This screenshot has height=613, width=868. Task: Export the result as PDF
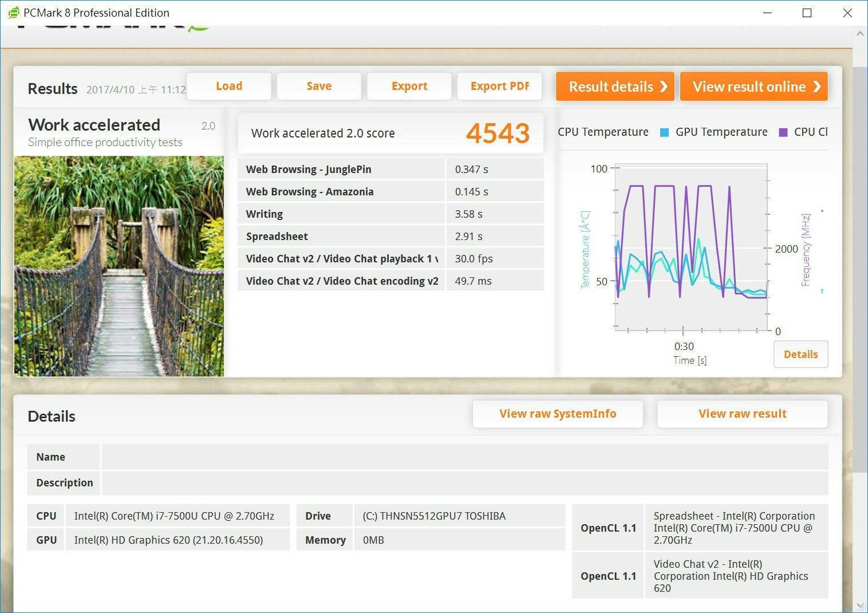pyautogui.click(x=499, y=86)
